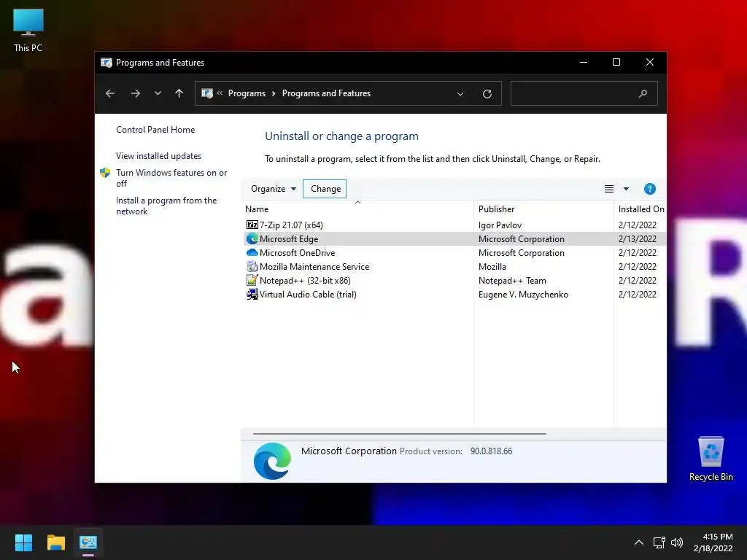
Task: Click the 7-Zip program icon
Action: click(x=252, y=225)
